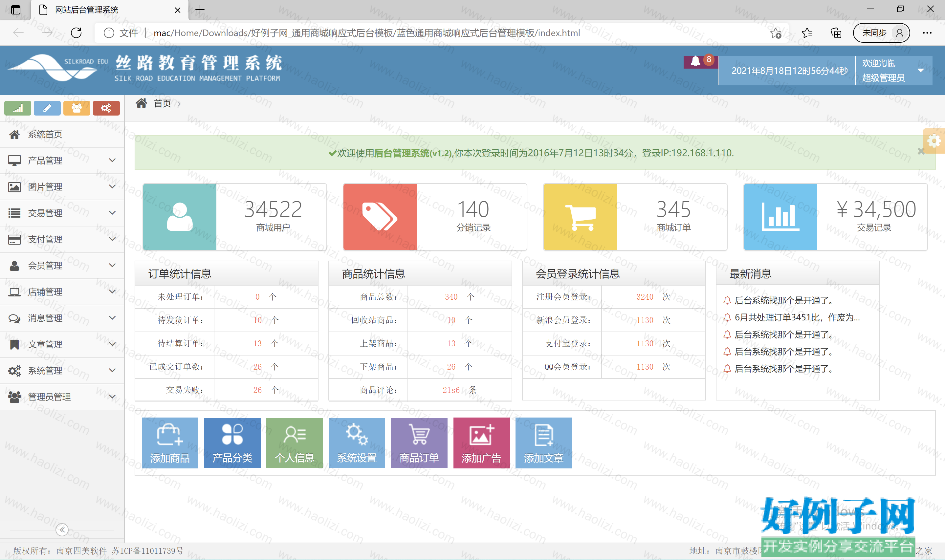Click the green signal-bars shortcut icon

pos(18,108)
